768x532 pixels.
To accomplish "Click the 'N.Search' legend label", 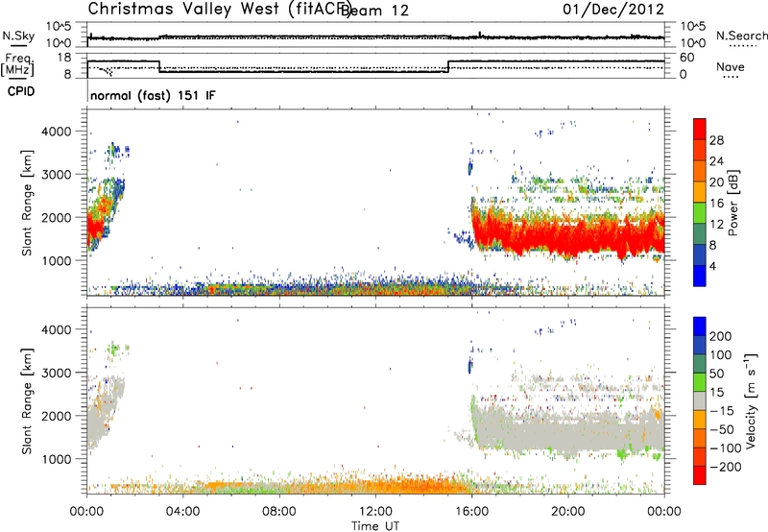I will pos(741,36).
